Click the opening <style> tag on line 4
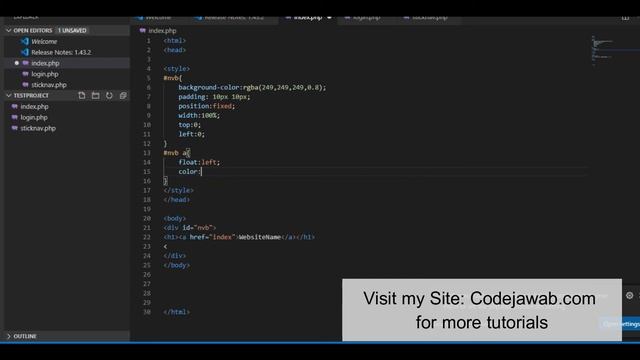 click(177, 69)
